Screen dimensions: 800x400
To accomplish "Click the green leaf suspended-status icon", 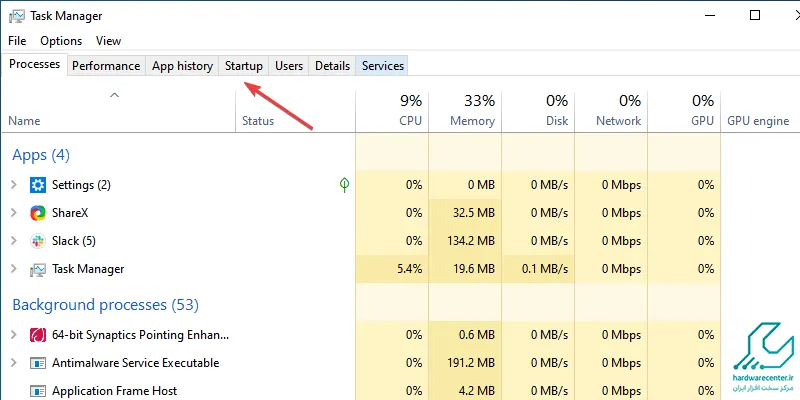I will point(345,185).
